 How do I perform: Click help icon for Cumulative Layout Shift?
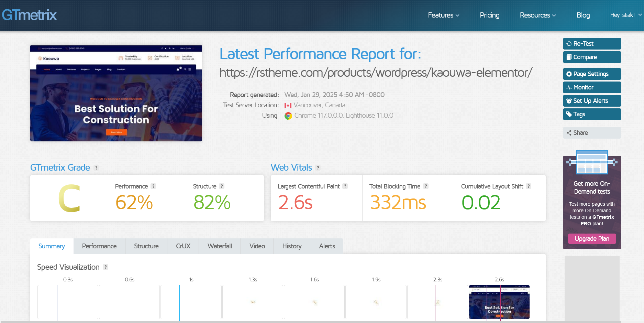529,186
